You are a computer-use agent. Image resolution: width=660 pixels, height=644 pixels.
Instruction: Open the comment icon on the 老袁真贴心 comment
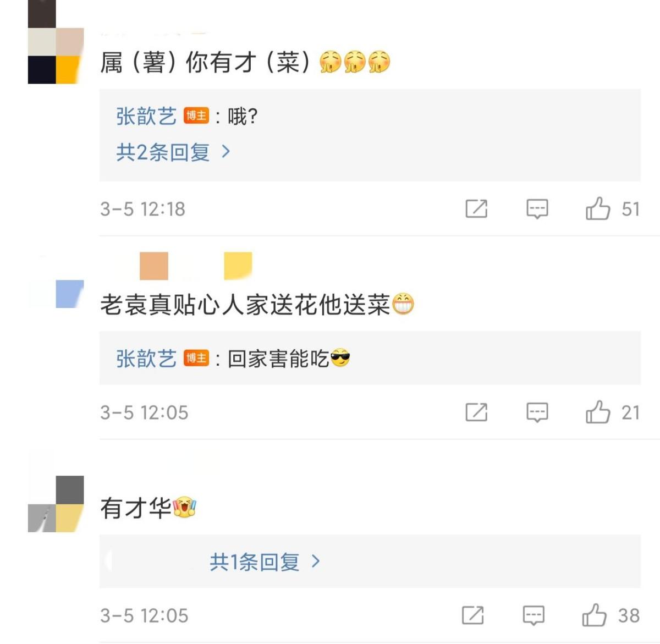tap(536, 412)
